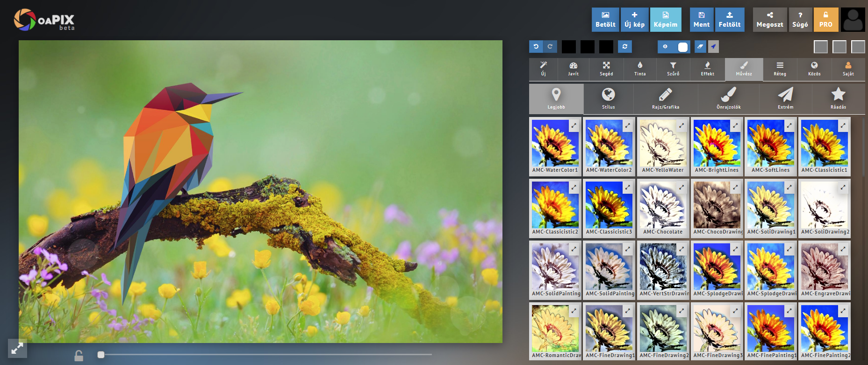
Task: Expand the AMC-EngraveDrawing preview
Action: pos(843,249)
